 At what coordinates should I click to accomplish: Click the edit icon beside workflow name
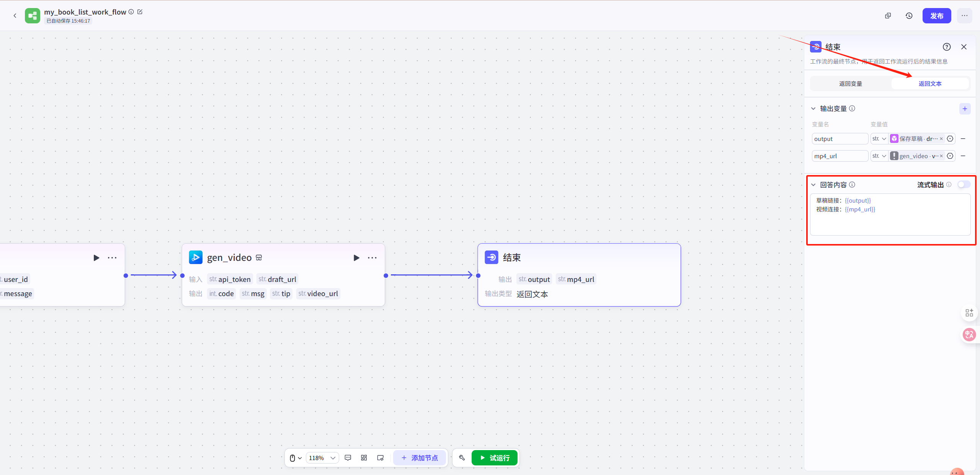pyautogui.click(x=140, y=12)
